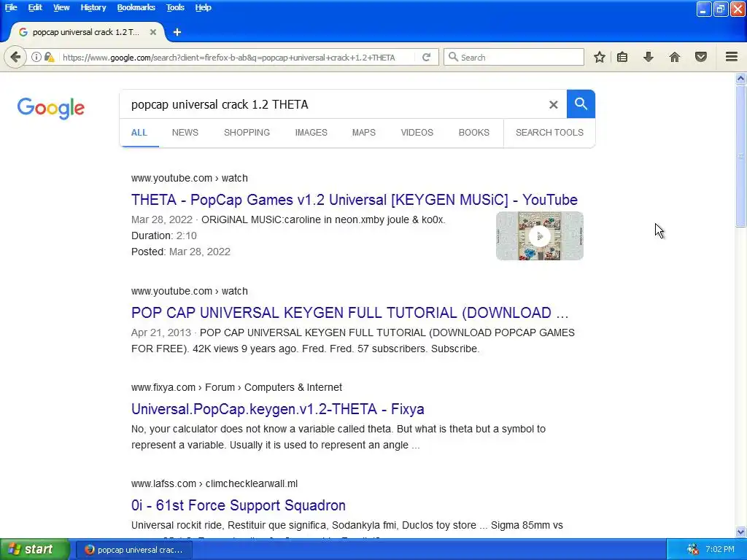Screen dimensions: 747x560
Task: Open SEARCH TOOLS options
Action: (549, 133)
